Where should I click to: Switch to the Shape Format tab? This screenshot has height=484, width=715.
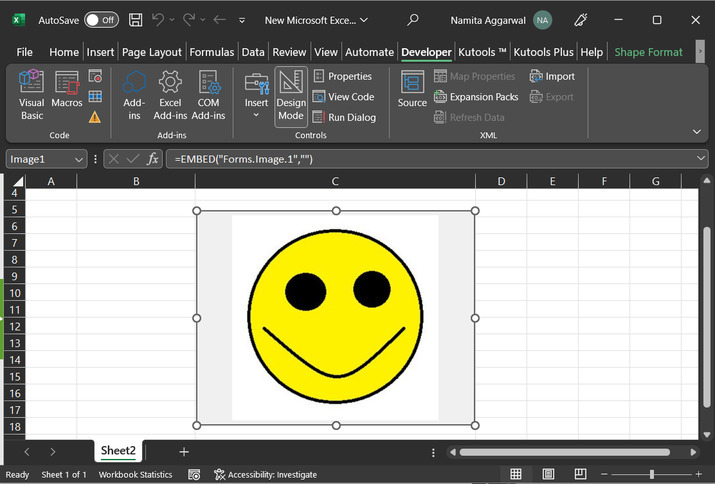(x=648, y=52)
